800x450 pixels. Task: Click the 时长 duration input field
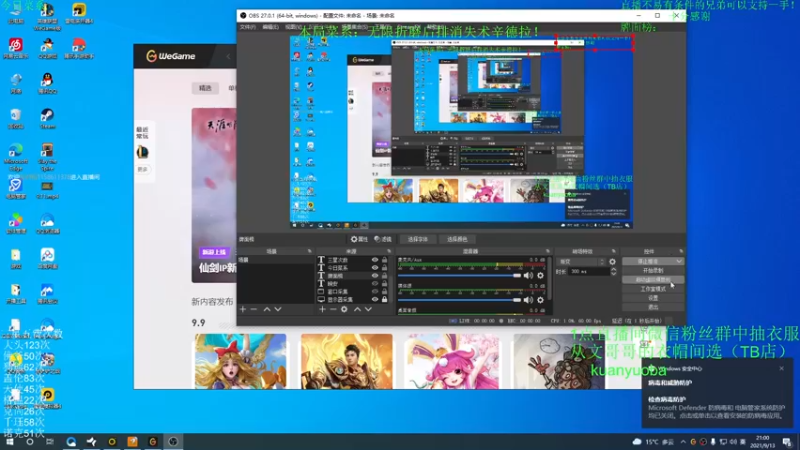[x=589, y=271]
